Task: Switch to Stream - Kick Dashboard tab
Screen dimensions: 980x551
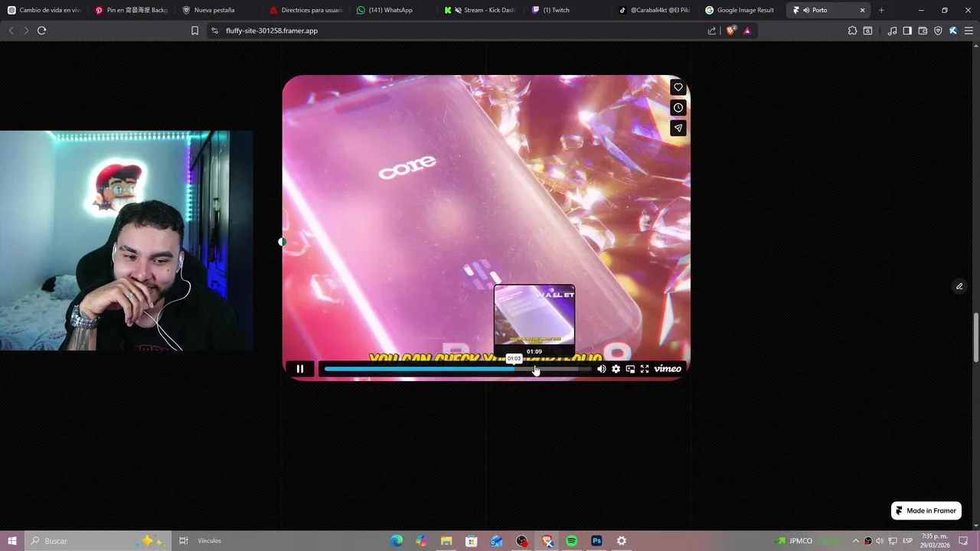Action: click(481, 10)
